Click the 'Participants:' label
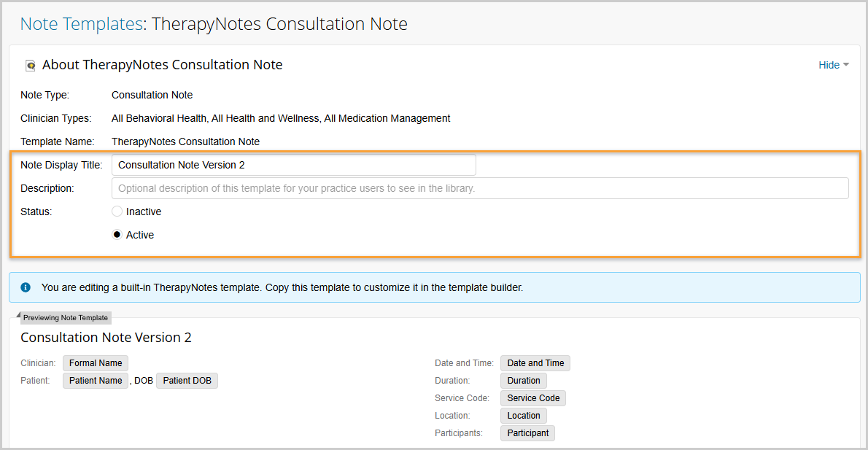 point(458,432)
